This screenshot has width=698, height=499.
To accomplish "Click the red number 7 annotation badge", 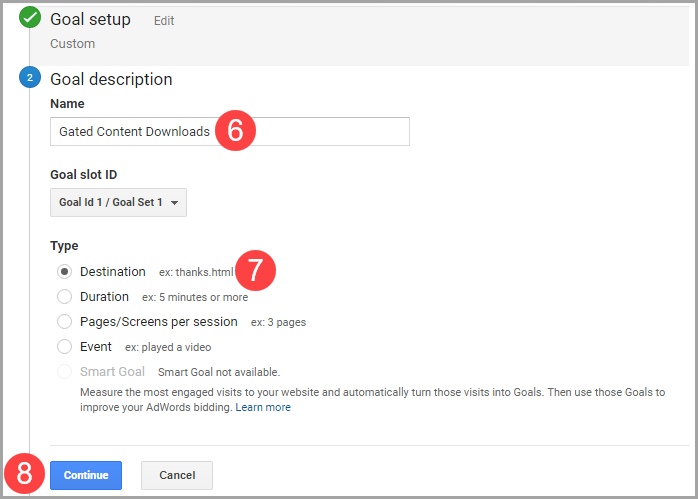I will pyautogui.click(x=255, y=271).
